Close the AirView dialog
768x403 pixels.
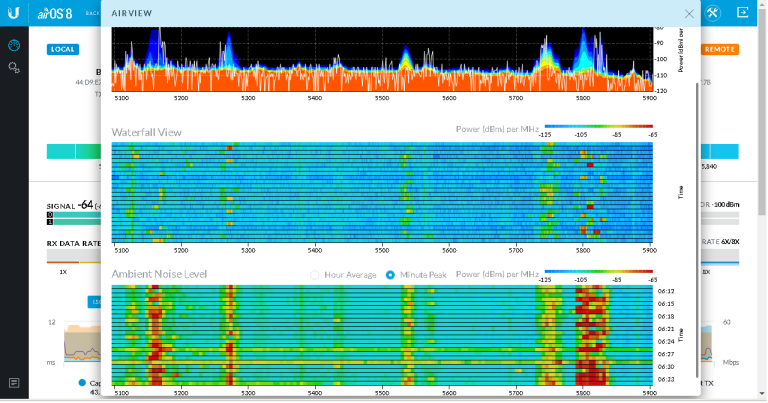pos(688,14)
